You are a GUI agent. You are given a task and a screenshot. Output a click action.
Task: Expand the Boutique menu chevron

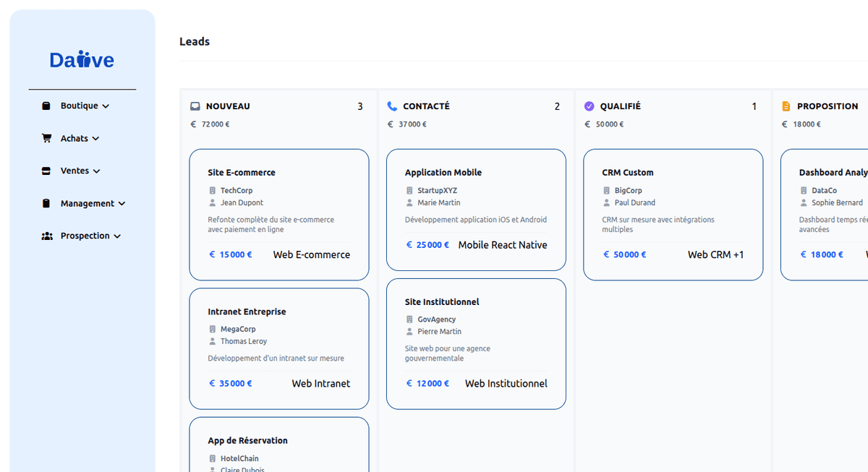tap(106, 106)
